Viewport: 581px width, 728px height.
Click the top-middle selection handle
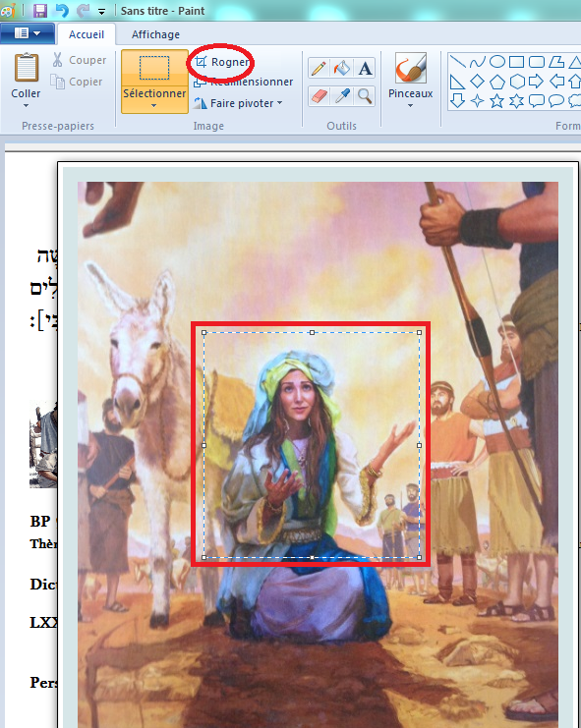312,332
